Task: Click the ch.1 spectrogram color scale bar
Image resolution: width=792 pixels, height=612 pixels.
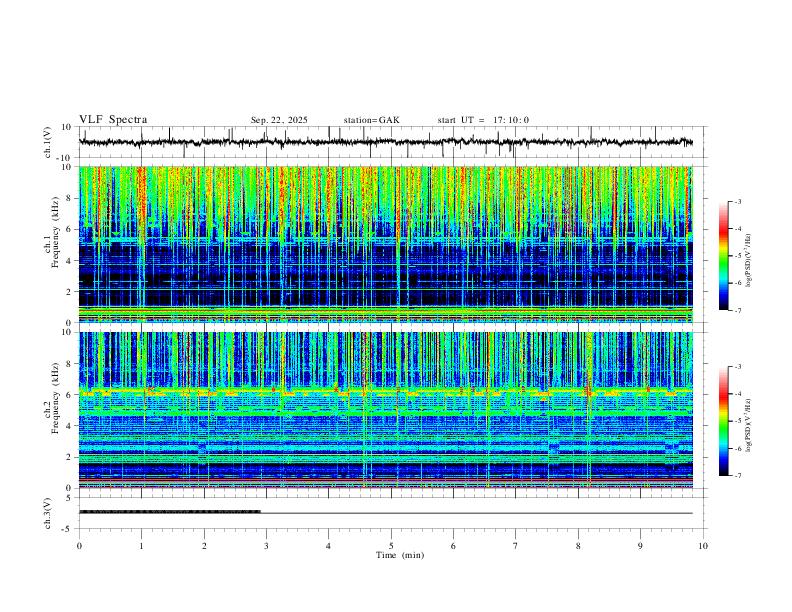Action: tap(723, 255)
